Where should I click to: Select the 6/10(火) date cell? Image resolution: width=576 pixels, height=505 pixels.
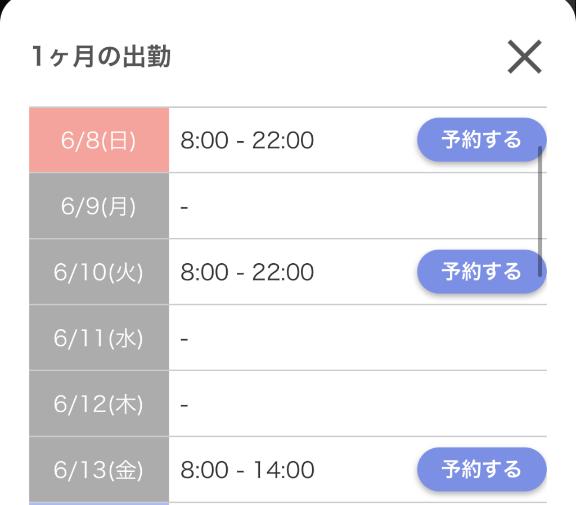[99, 272]
